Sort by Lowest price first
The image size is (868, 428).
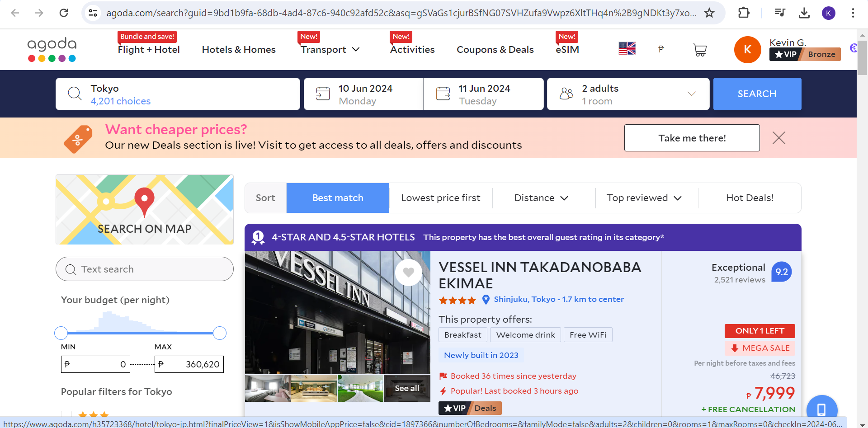[x=441, y=198]
